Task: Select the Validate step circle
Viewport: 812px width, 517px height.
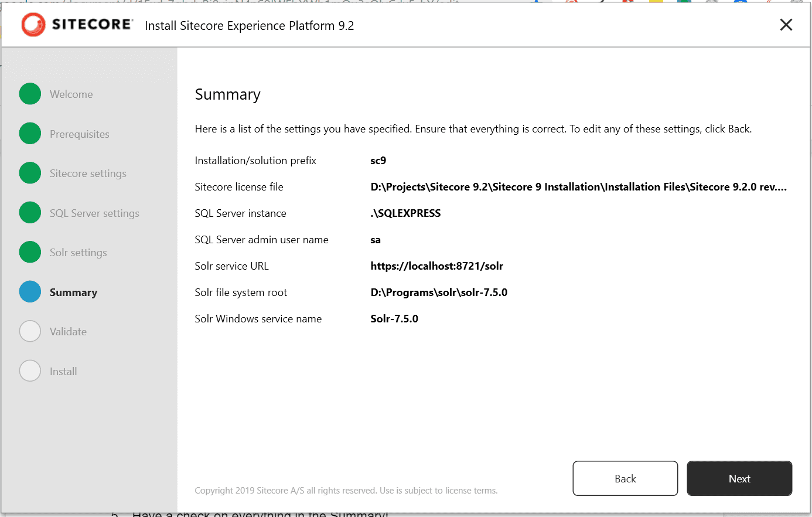Action: 30,331
